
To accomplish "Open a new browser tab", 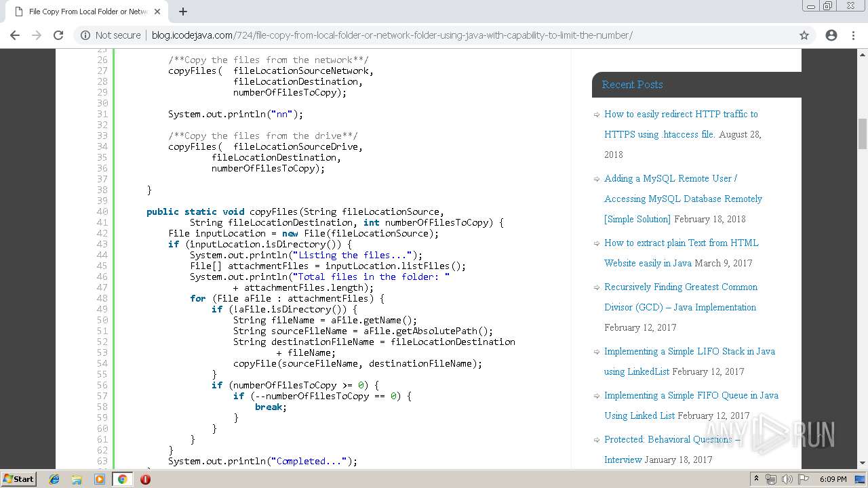I will 183,12.
